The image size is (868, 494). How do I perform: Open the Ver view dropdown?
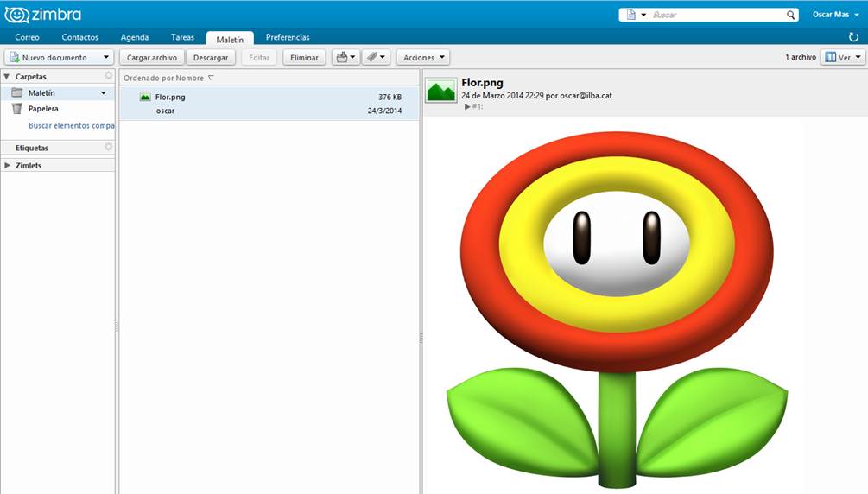click(x=843, y=57)
